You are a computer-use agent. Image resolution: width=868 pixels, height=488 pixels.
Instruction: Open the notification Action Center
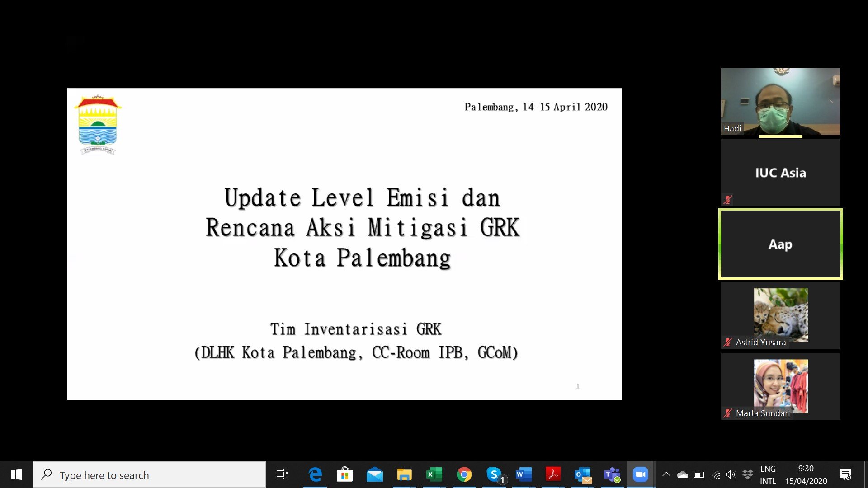pos(845,474)
